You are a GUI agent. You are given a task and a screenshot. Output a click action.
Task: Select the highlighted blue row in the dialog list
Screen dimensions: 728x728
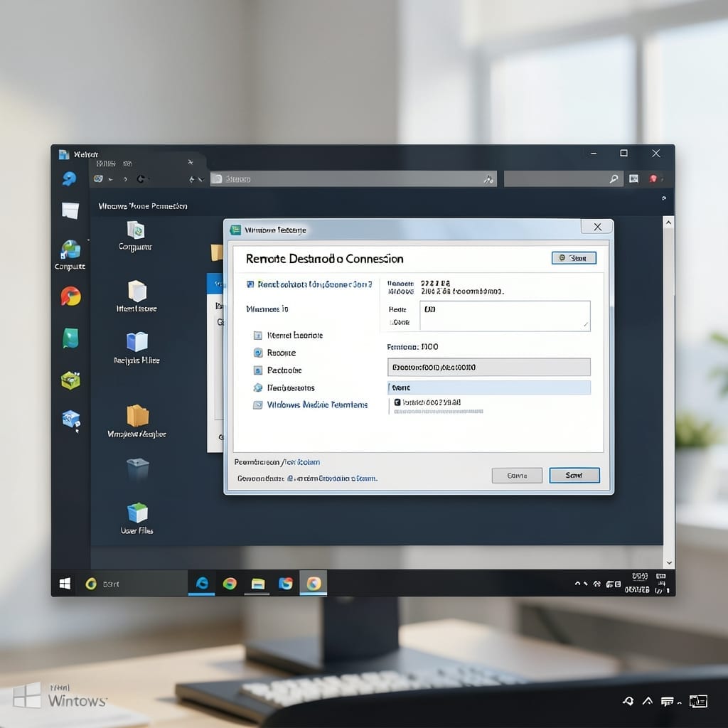point(489,387)
